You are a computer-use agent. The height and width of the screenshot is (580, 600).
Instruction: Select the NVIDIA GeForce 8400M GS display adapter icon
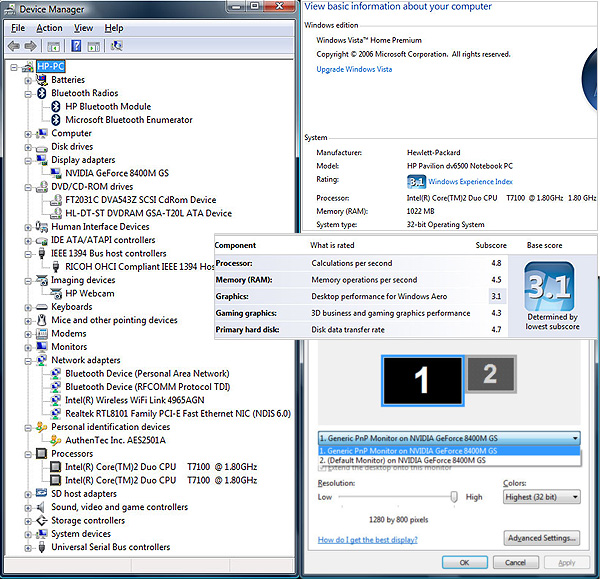[x=56, y=173]
